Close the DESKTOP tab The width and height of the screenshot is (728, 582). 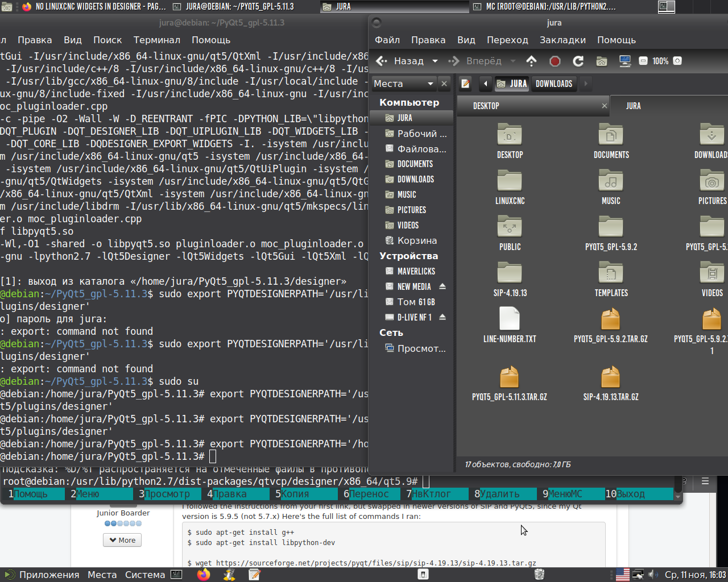pos(605,106)
